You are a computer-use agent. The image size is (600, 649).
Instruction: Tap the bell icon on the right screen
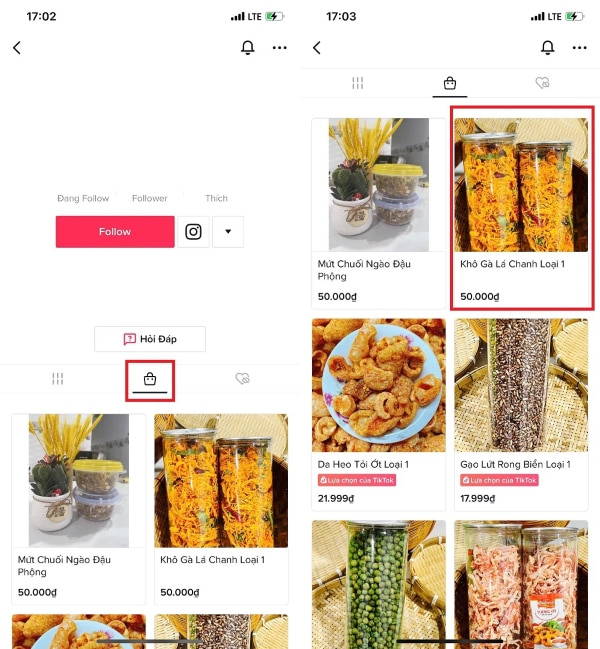coord(548,48)
